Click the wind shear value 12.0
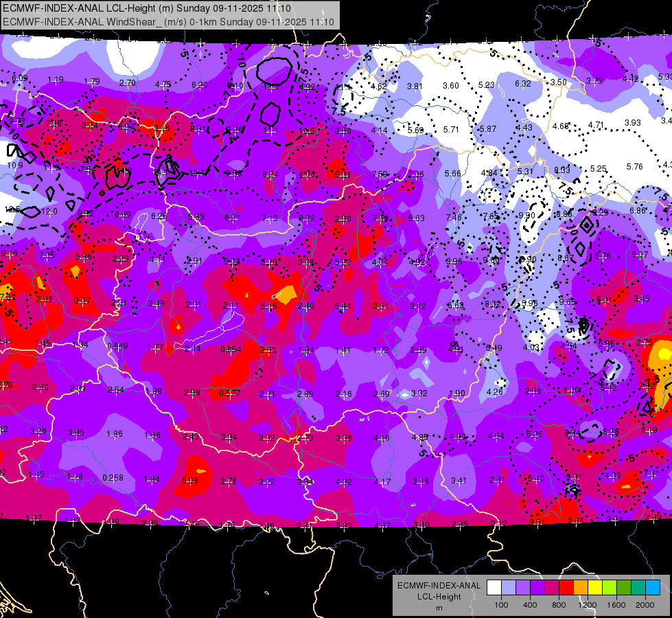Screen dimensions: 672x618 [49, 211]
